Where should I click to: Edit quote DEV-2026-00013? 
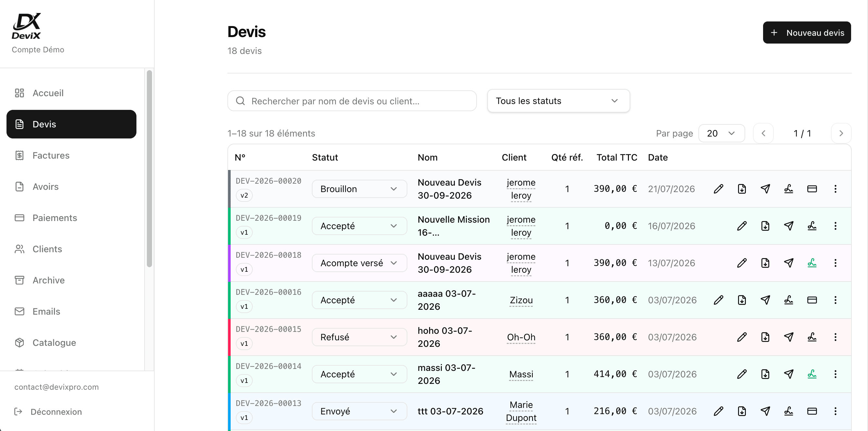[x=718, y=411]
